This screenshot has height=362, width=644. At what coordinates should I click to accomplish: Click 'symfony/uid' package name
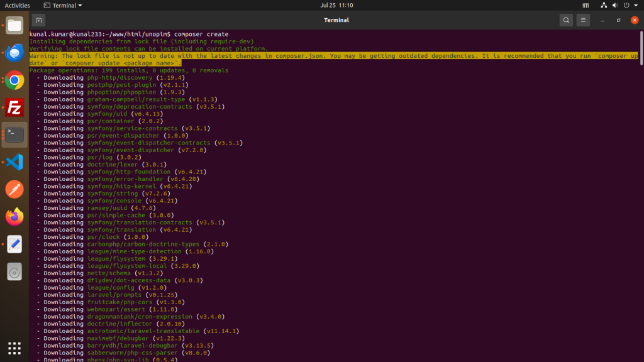point(107,114)
